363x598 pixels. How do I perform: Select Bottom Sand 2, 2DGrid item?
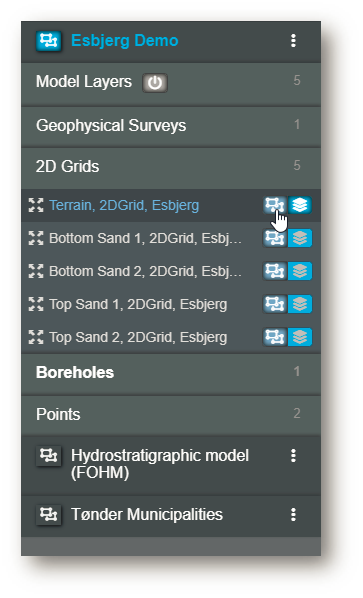145,271
